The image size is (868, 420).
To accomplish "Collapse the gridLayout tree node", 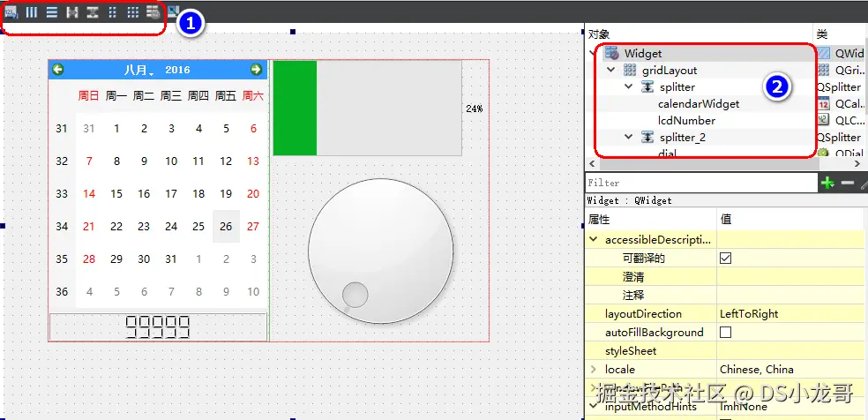I will coord(611,71).
